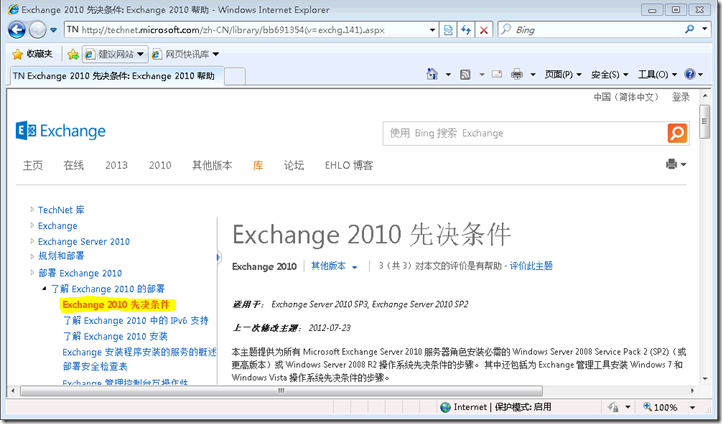This screenshot has height=424, width=722.
Task: Click the page print icon below search
Action: point(672,164)
